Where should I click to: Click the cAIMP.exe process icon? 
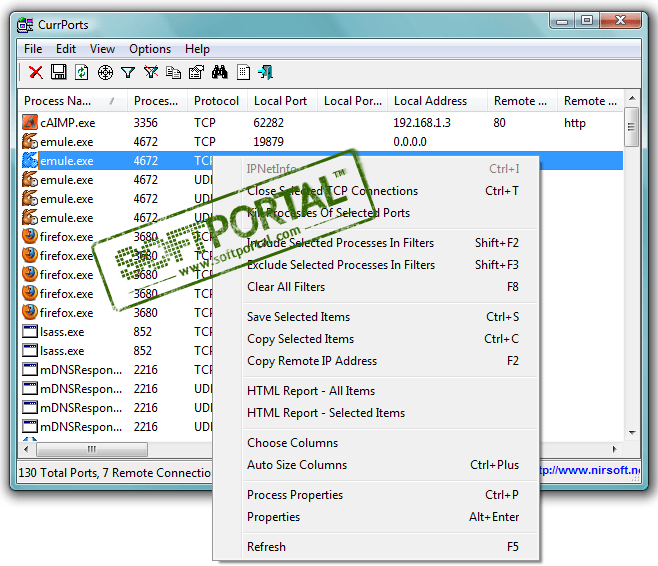coord(30,122)
